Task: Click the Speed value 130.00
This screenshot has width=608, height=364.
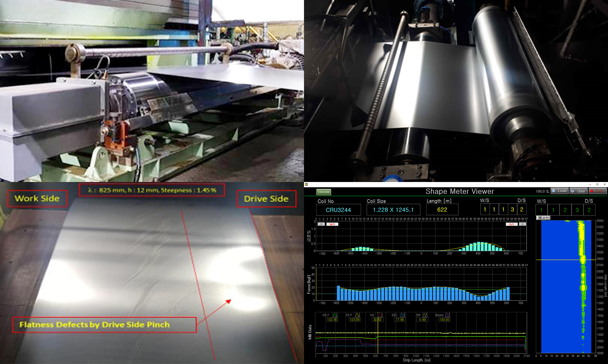Action: click(445, 319)
